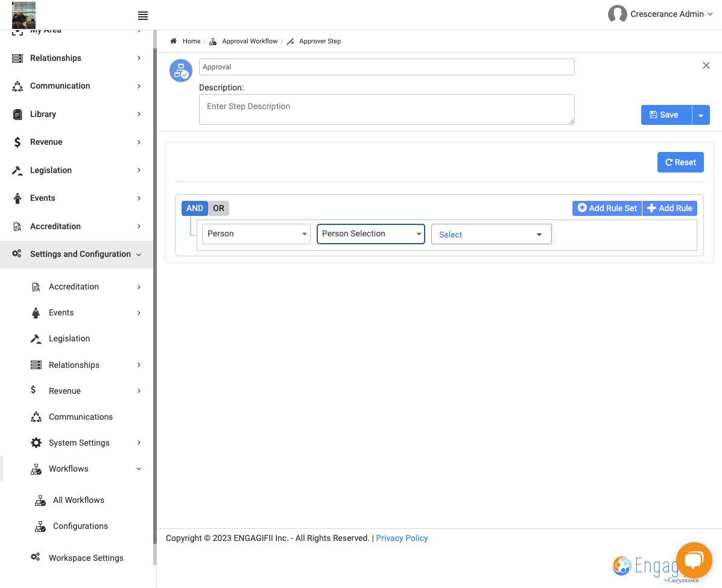The height and width of the screenshot is (588, 722).
Task: Open the red-bordered Select value dropdown
Action: [x=492, y=235]
